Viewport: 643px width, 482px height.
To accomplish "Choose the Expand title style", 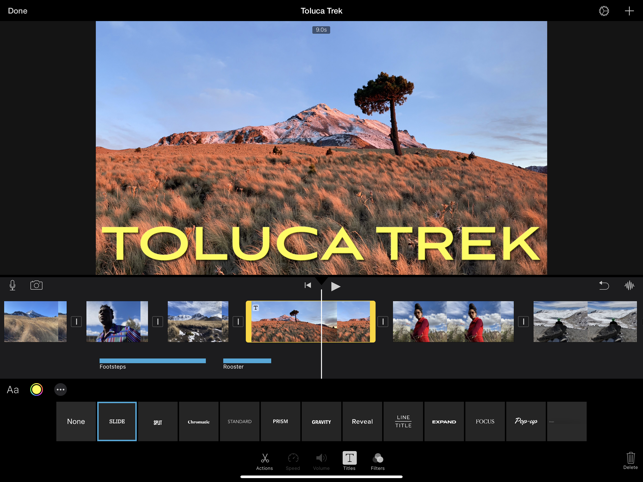I will click(444, 421).
